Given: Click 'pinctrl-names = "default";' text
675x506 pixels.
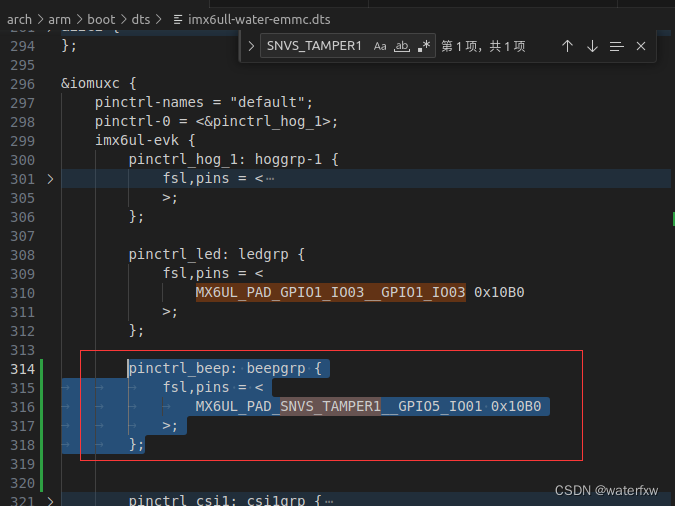Looking at the screenshot, I should [204, 102].
